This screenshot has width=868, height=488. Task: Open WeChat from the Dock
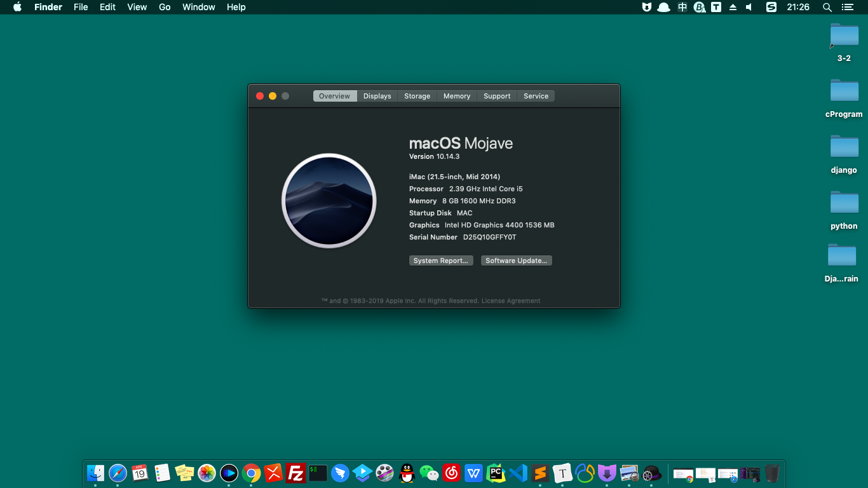tap(429, 473)
